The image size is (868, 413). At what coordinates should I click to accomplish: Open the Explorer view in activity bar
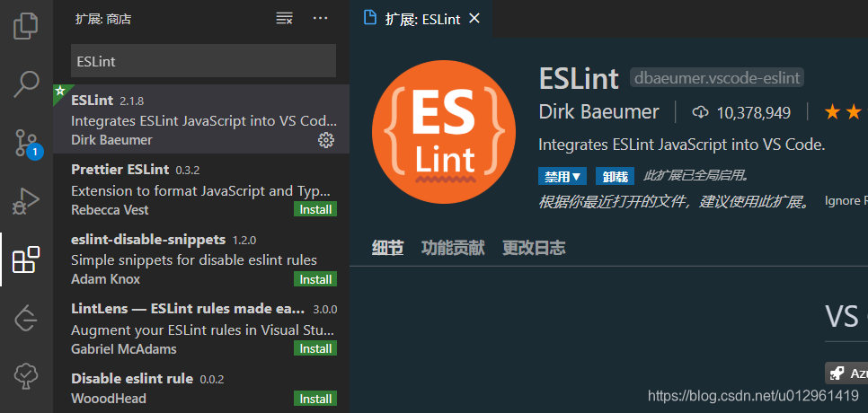[26, 25]
